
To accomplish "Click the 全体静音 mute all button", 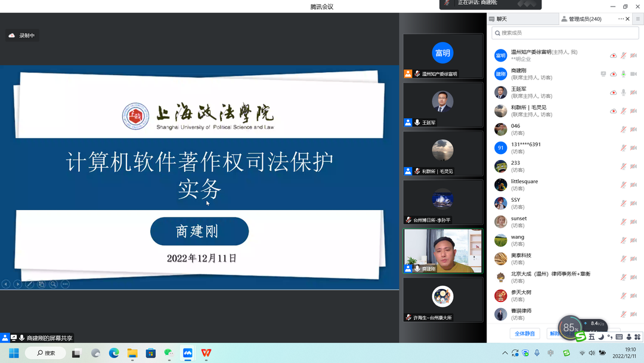I will pos(525,333).
